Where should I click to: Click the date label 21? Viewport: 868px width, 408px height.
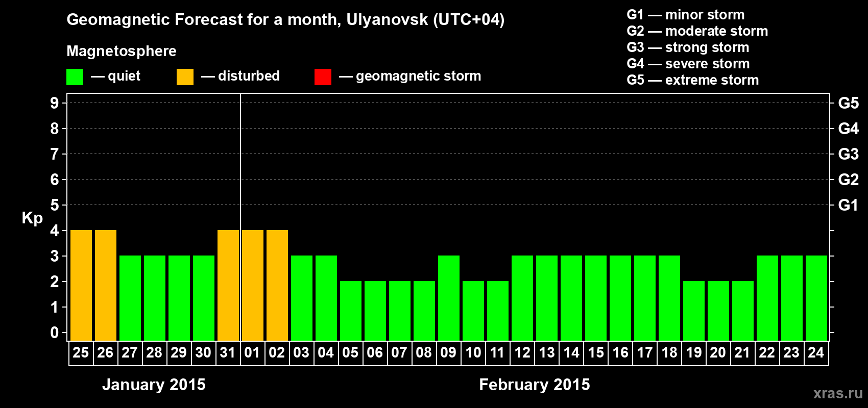tap(742, 353)
